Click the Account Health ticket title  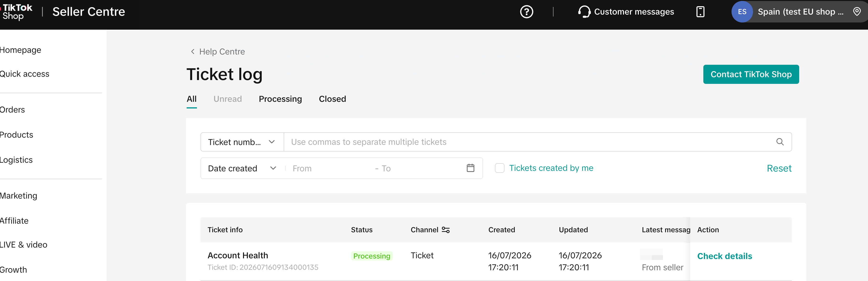click(x=238, y=255)
